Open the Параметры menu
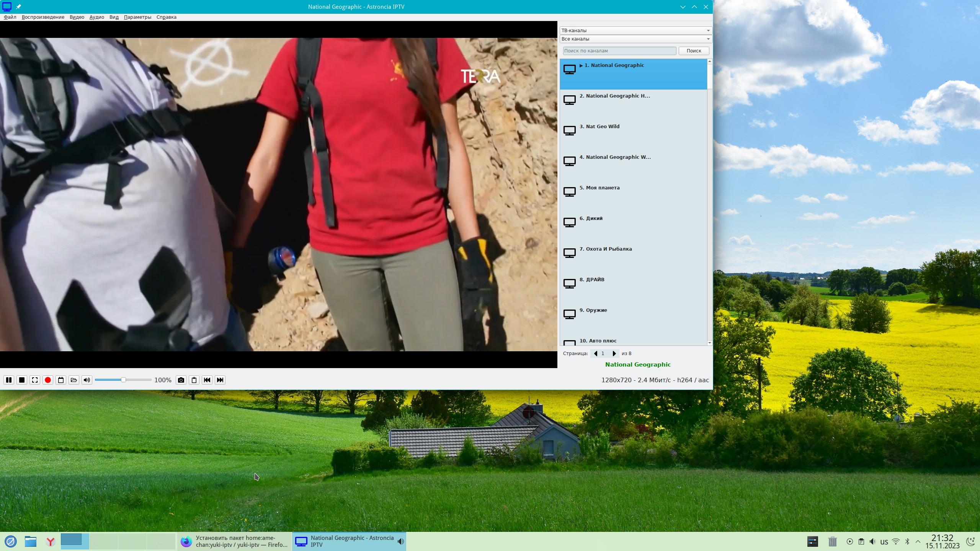This screenshot has height=551, width=980. pyautogui.click(x=137, y=17)
